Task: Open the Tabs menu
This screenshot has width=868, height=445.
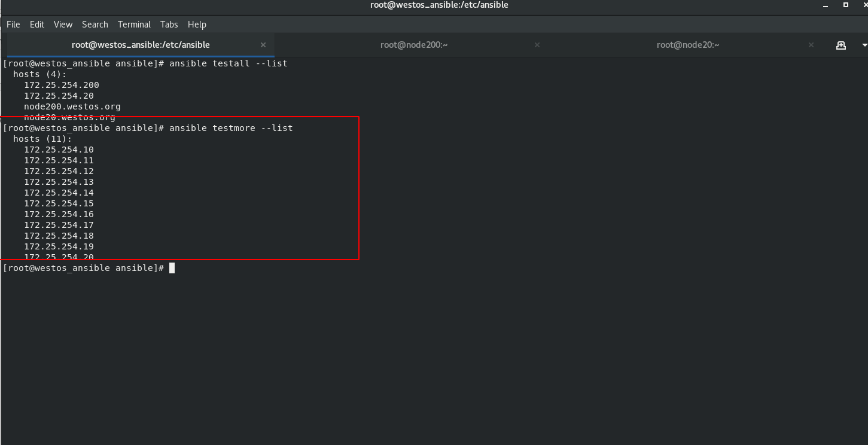Action: 169,25
